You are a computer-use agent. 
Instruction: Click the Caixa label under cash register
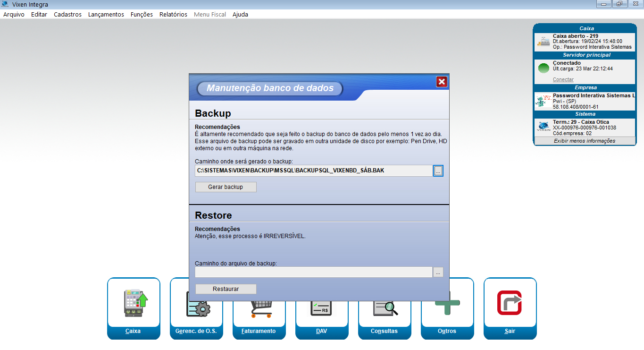point(133,331)
